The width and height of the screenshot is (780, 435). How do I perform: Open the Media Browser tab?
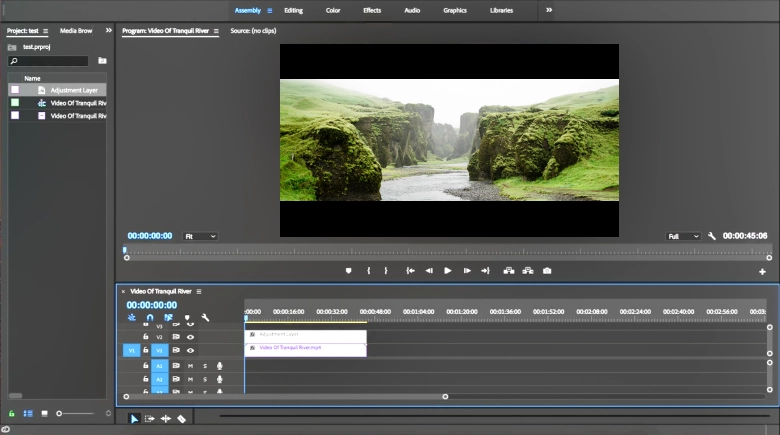[76, 31]
